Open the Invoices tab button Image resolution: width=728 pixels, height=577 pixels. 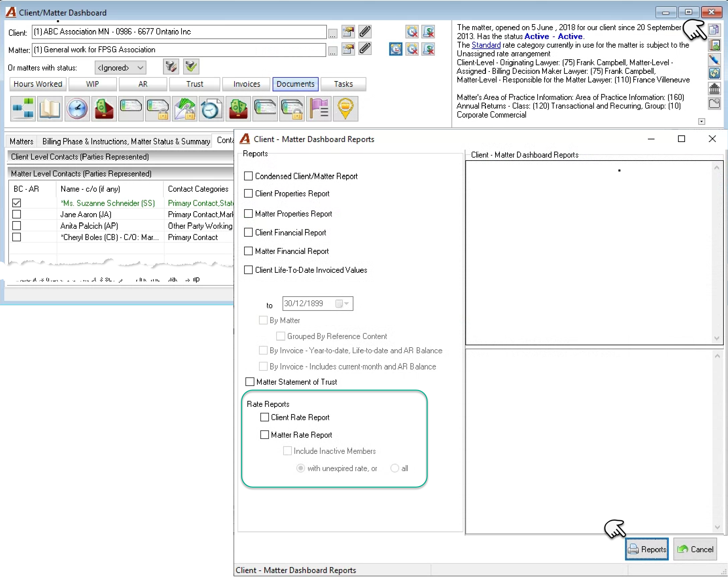(246, 84)
